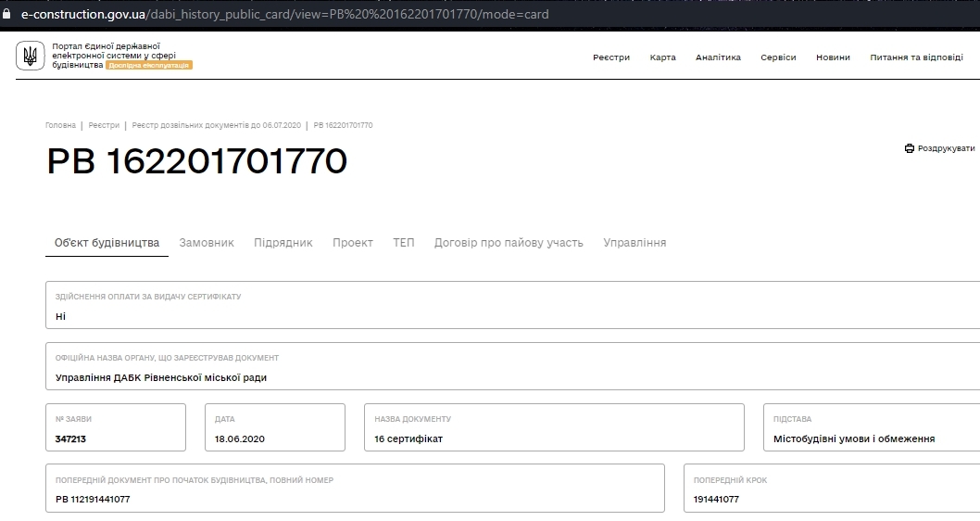Switch to Договір про пайову участь tab
Viewport: 980px width, 521px height.
pos(509,243)
